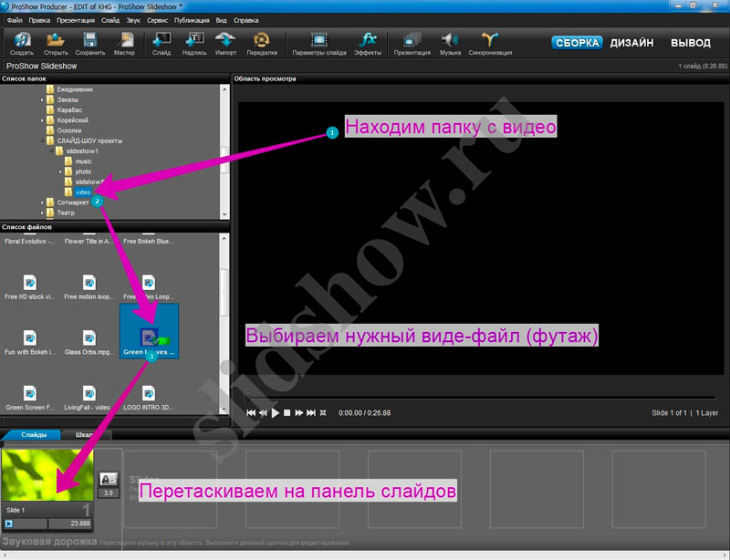Select file Green Screen F...
730x560 pixels.
pos(30,398)
